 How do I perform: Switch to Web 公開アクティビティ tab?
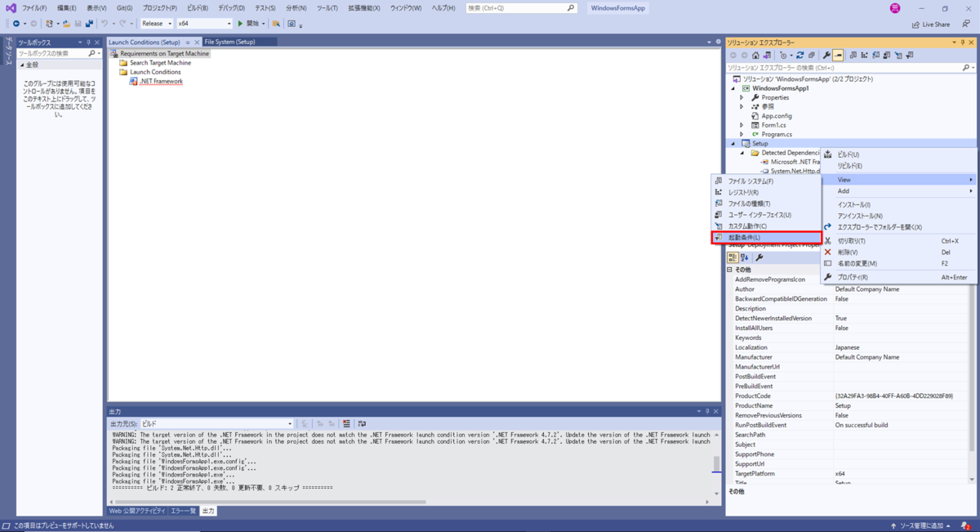pyautogui.click(x=137, y=511)
